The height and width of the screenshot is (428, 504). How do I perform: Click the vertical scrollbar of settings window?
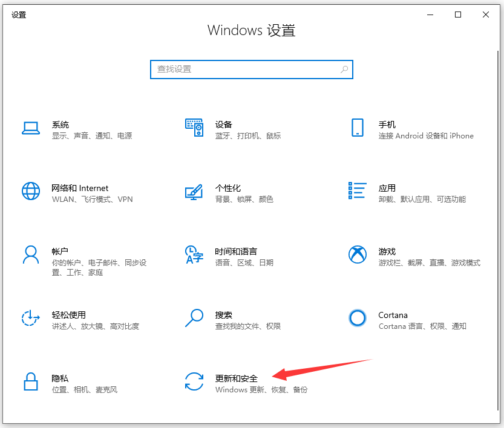[498, 230]
